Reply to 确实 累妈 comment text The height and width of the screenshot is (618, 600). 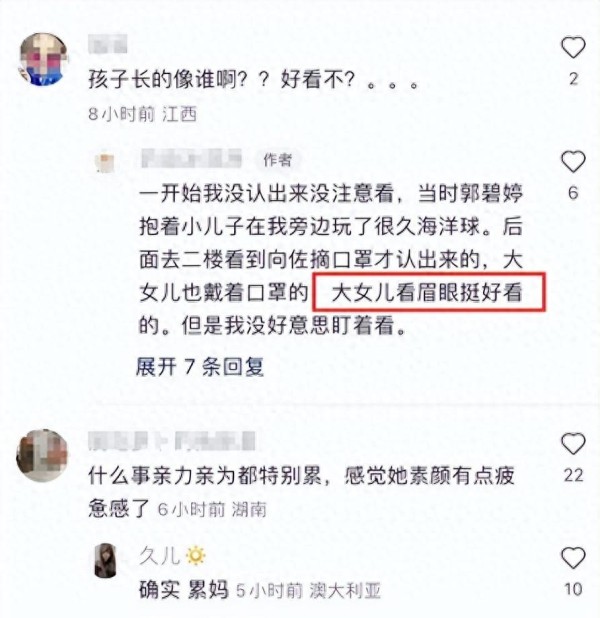click(x=184, y=590)
